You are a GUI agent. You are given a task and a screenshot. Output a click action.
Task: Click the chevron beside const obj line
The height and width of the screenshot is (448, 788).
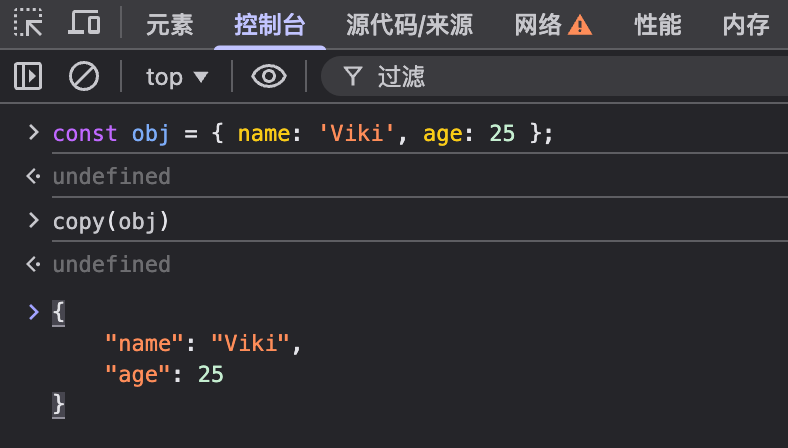33,133
